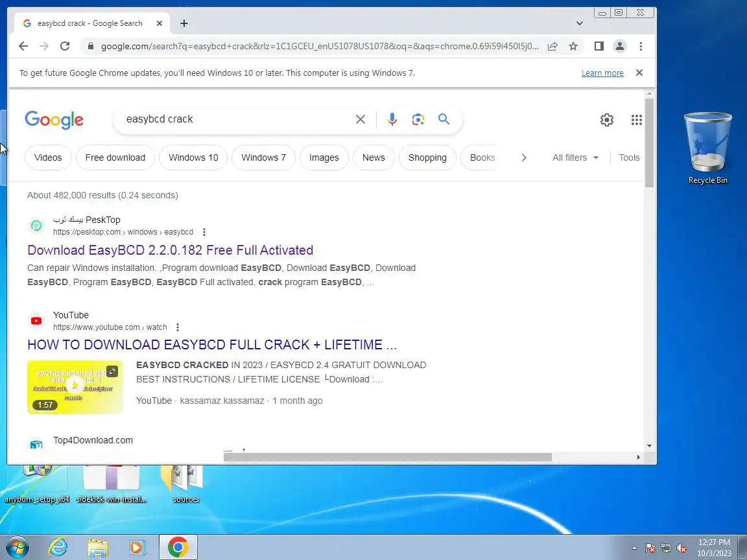The width and height of the screenshot is (747, 560).
Task: View site information lock icon
Action: [90, 46]
